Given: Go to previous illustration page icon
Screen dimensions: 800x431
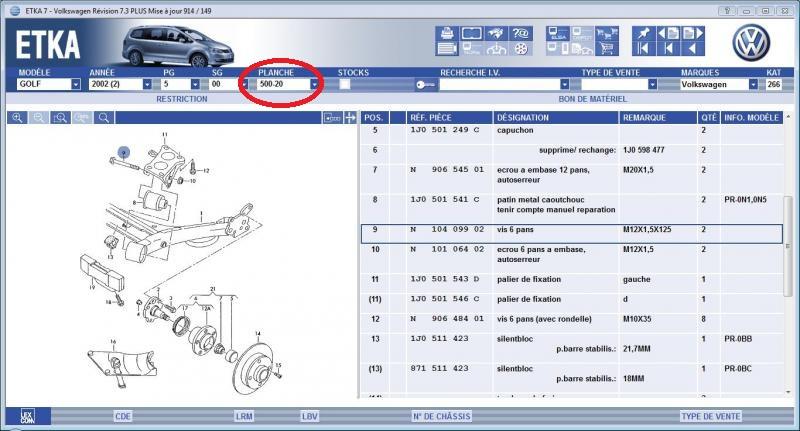Looking at the screenshot, I should point(668,34).
